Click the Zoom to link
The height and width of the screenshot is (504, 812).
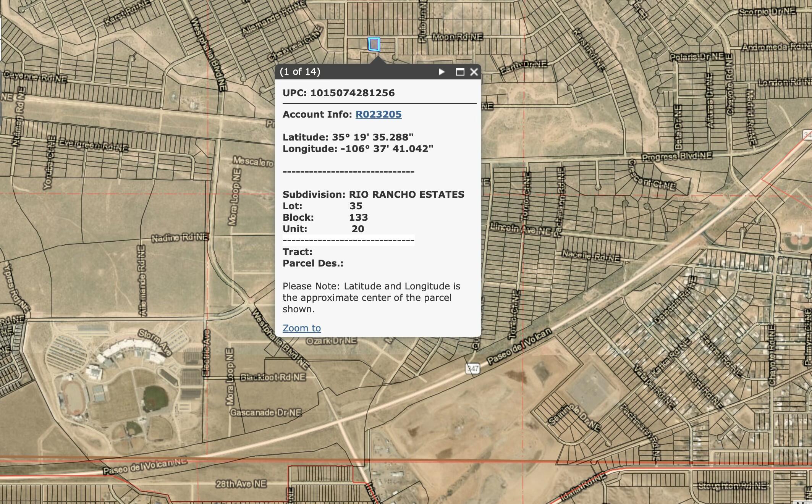[302, 328]
